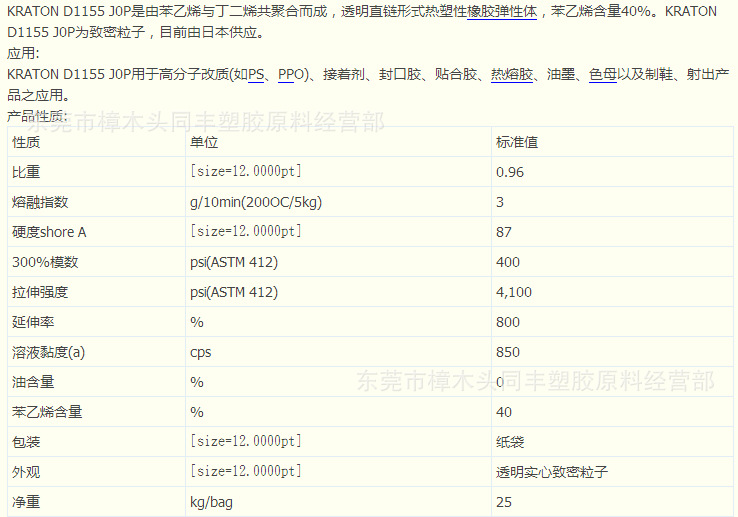The width and height of the screenshot is (738, 517).
Task: Open the 橡胶弹性体 hyperlink
Action: [502, 11]
